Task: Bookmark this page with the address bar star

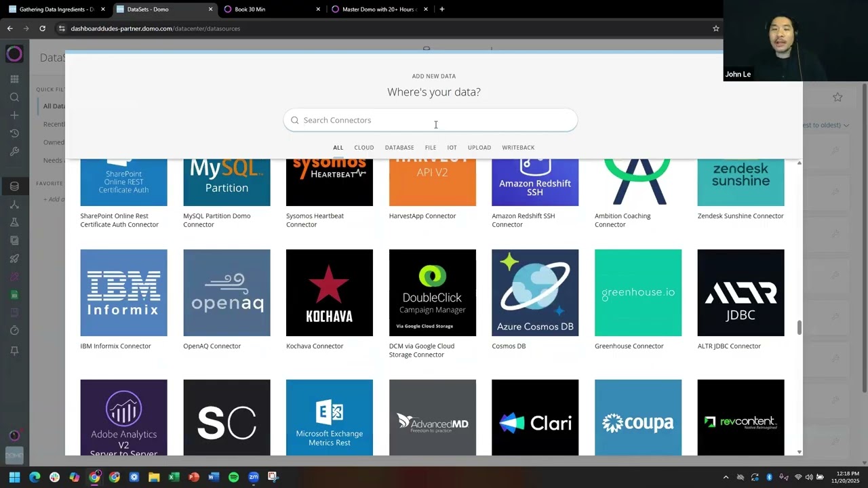Action: pos(715,28)
